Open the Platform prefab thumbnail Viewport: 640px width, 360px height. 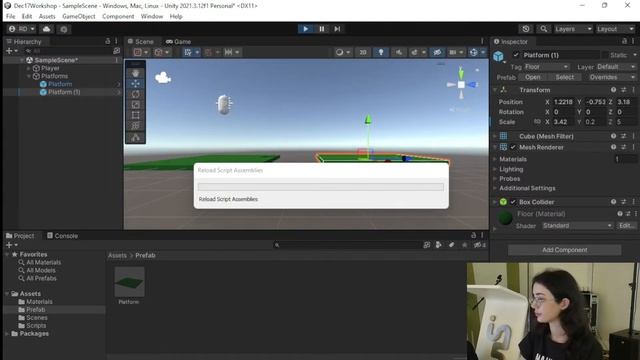tap(129, 282)
